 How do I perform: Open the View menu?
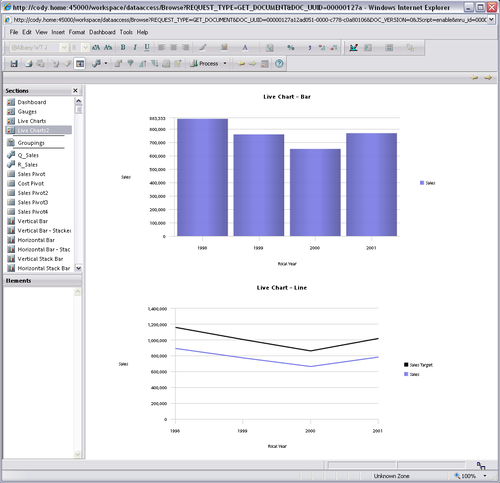(x=41, y=32)
